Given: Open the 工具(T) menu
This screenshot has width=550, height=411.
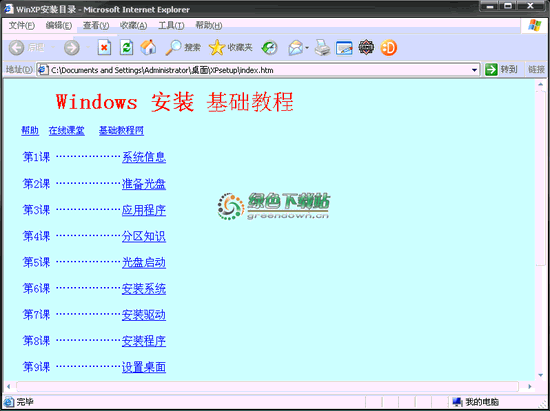Looking at the screenshot, I should 171,25.
